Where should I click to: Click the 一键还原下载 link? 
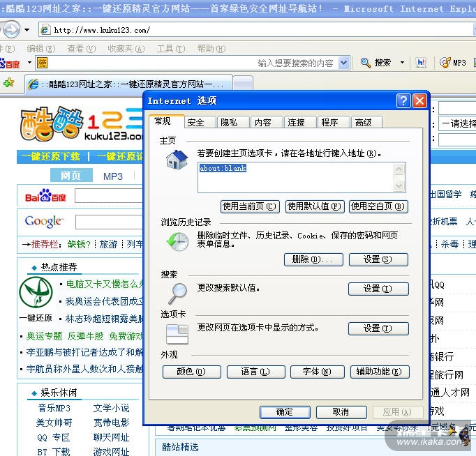click(x=50, y=157)
